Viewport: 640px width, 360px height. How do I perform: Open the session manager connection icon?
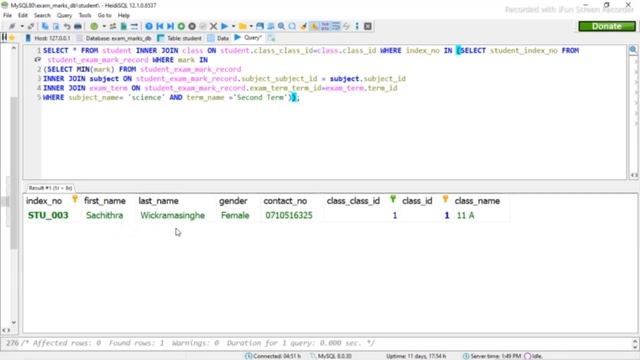(x=12, y=26)
